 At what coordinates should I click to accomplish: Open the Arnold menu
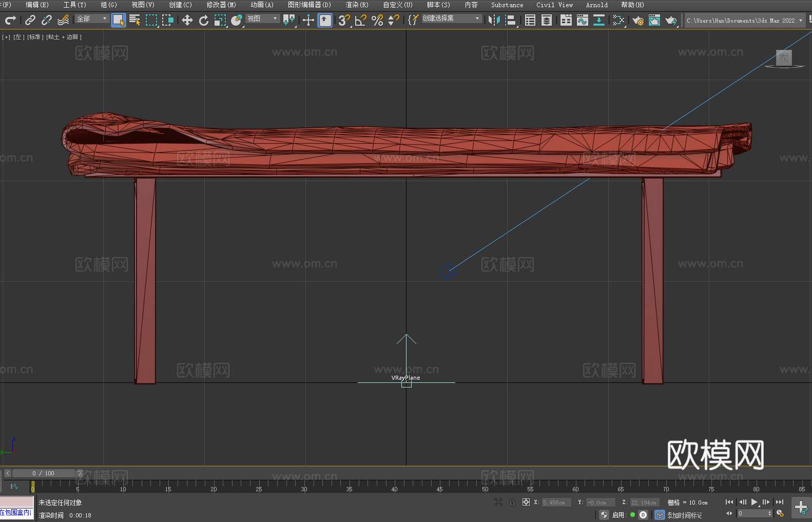tap(597, 5)
